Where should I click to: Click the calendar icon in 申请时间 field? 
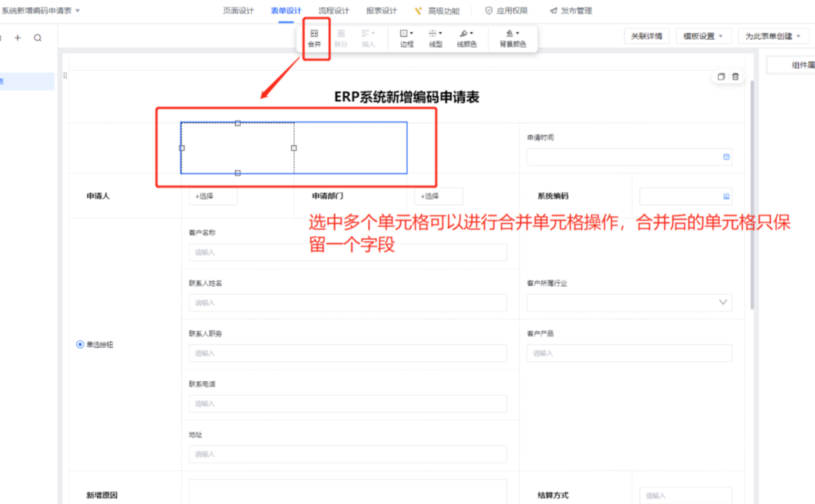click(726, 157)
